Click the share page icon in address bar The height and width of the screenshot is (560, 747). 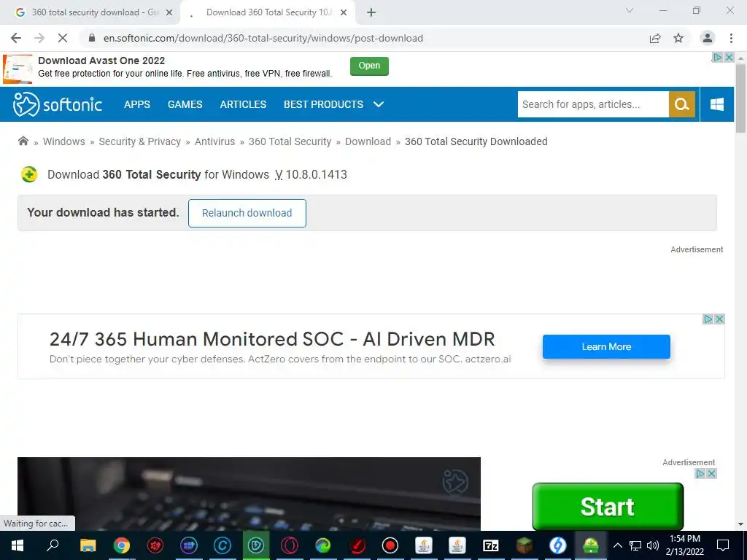click(x=655, y=38)
